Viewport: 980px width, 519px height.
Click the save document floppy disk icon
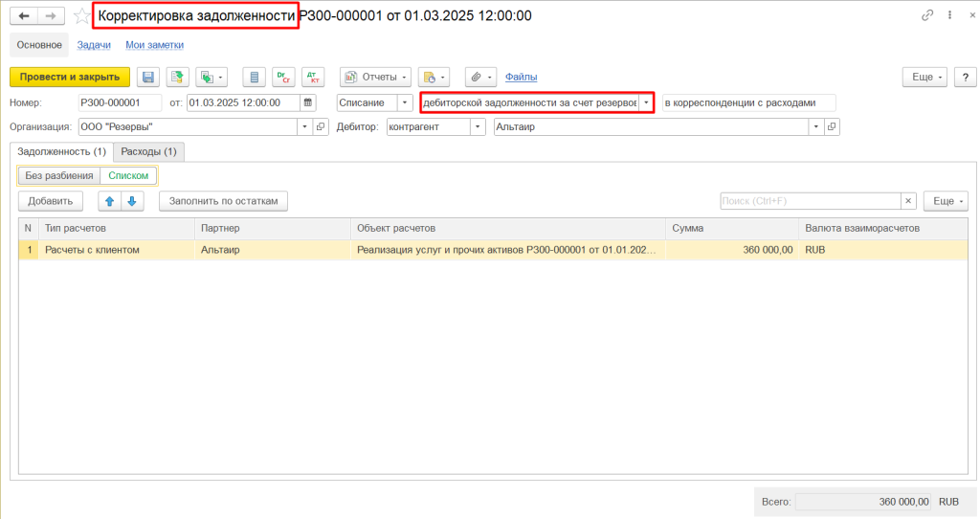click(x=148, y=77)
